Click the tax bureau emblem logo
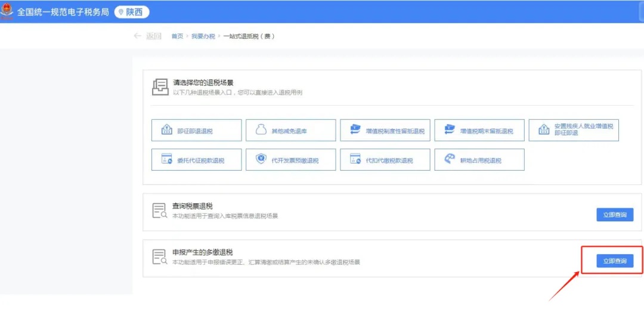 (7, 11)
